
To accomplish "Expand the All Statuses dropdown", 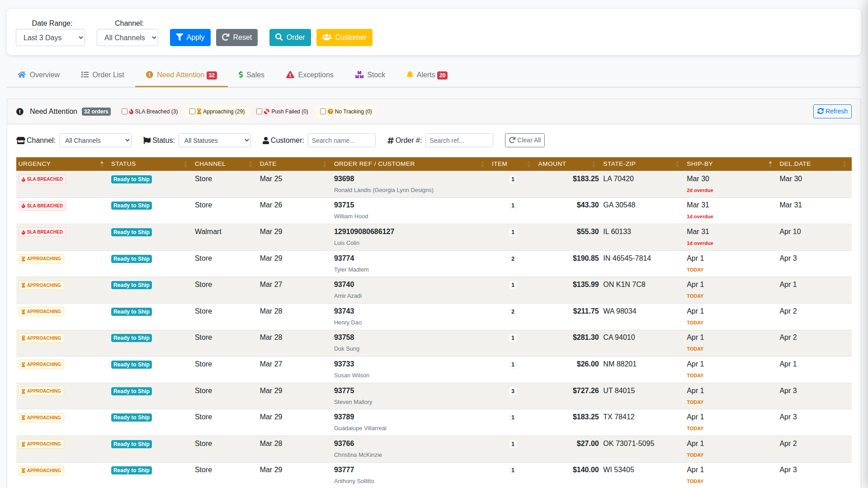I will (x=214, y=140).
